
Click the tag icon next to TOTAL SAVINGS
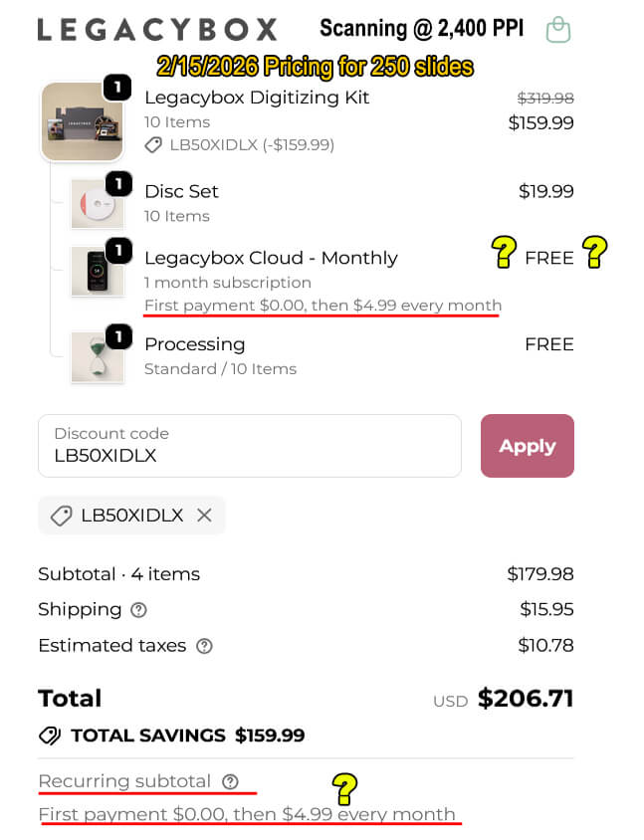point(50,735)
